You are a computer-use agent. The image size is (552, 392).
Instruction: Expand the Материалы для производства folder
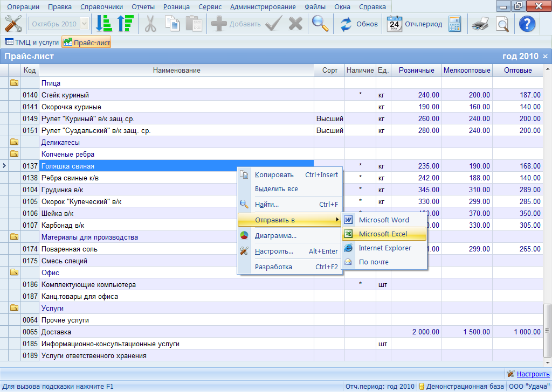point(14,237)
